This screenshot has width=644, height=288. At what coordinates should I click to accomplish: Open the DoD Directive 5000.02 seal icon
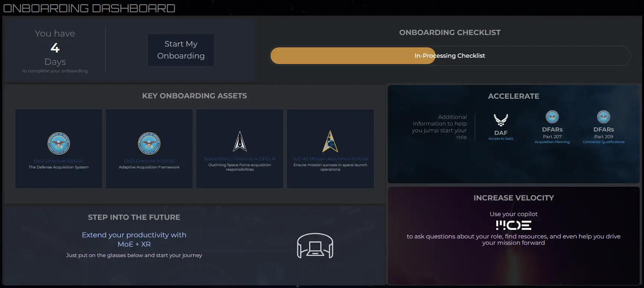149,143
